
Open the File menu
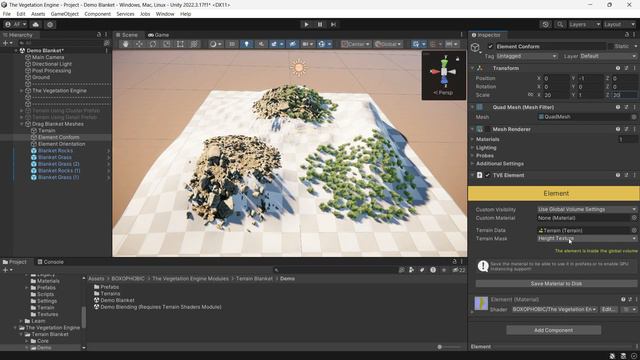(7, 14)
